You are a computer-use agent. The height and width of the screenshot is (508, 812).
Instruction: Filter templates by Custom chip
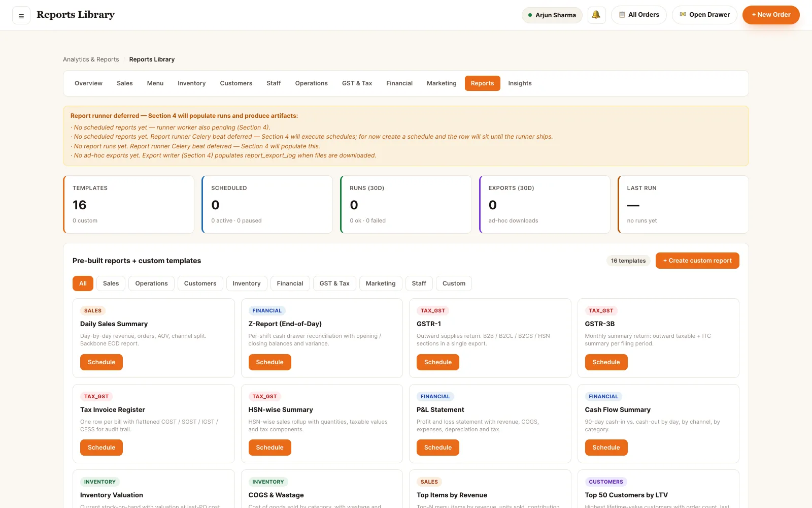[454, 283]
